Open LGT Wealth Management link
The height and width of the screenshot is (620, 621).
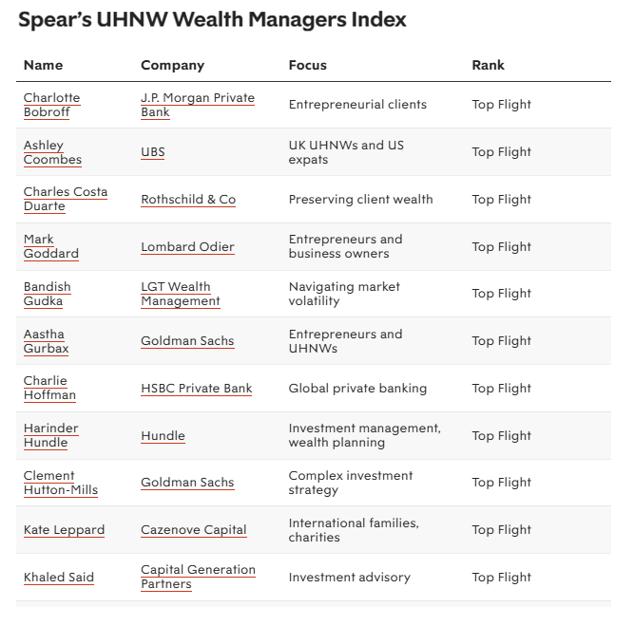[x=180, y=294]
